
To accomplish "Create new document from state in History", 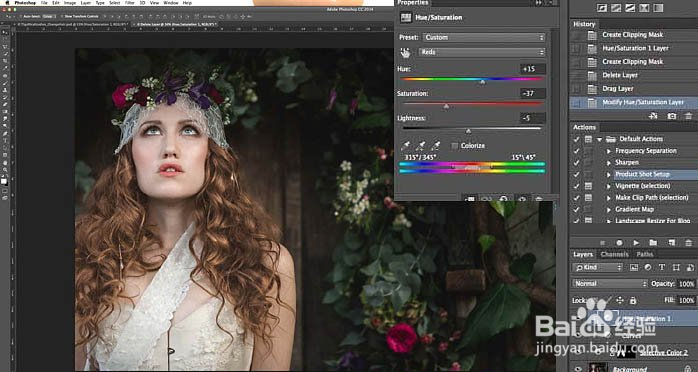I will coord(653,116).
